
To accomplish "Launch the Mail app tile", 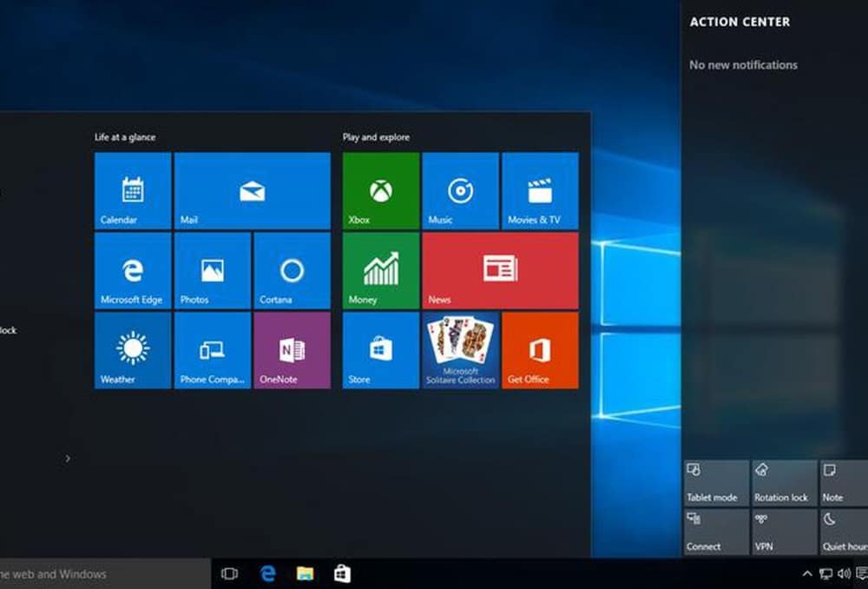I will pos(252,191).
